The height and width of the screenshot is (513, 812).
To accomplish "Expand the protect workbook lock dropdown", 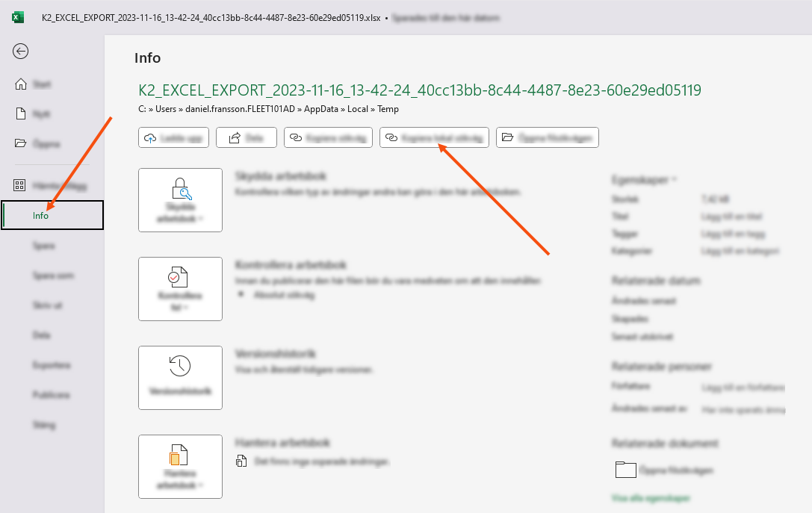I will tap(180, 199).
